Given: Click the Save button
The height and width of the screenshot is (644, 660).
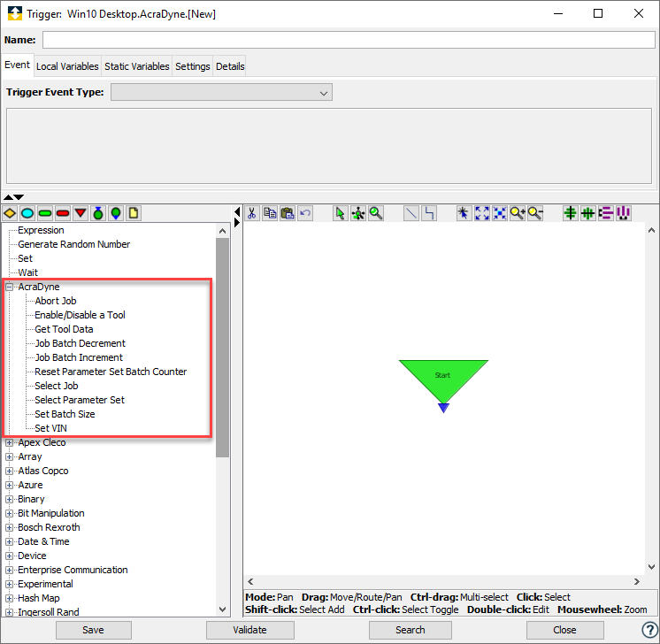Looking at the screenshot, I should coord(94,630).
